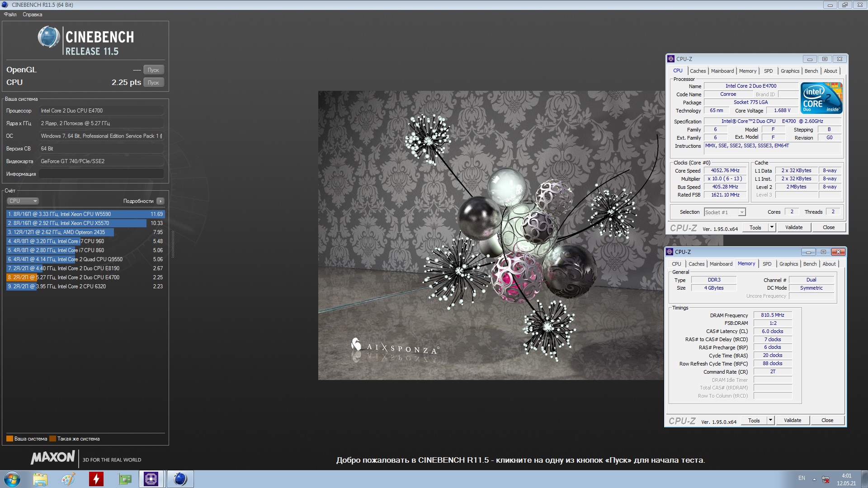This screenshot has width=868, height=488.
Task: Click the orange Ваша система legend swatch
Action: coord(9,439)
